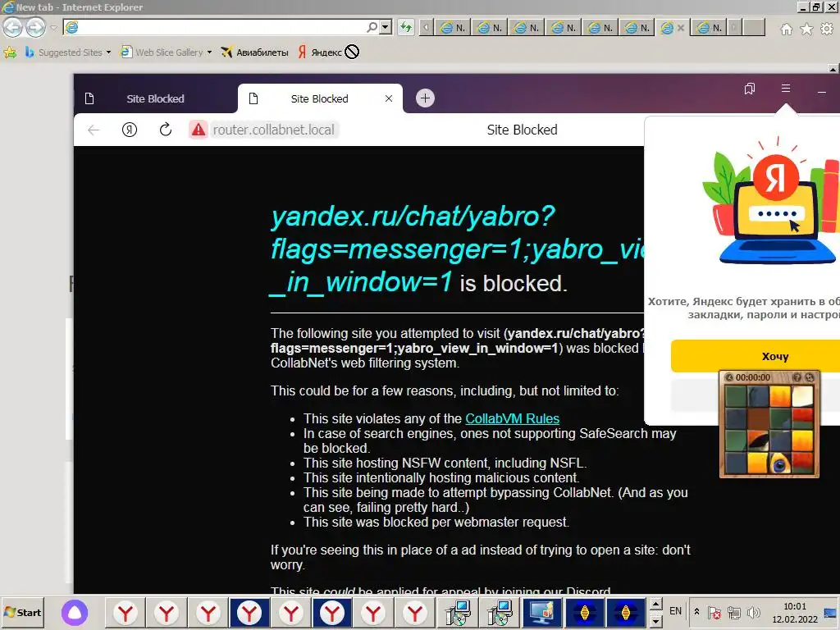Click the magnifier search icon in IE address bar
Image resolution: width=840 pixels, height=630 pixels.
[x=372, y=27]
